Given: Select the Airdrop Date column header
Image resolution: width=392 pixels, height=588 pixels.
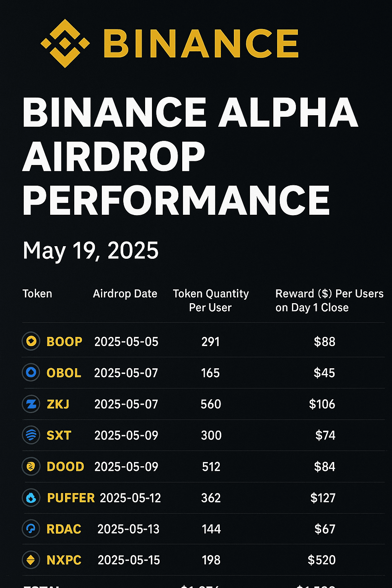Looking at the screenshot, I should click(x=125, y=294).
